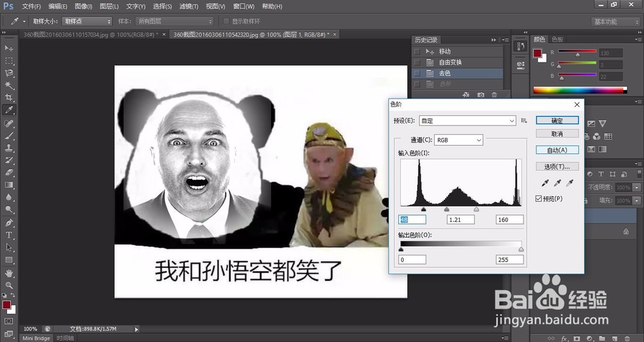
Task: Open Levels Options button
Action: pyautogui.click(x=557, y=166)
